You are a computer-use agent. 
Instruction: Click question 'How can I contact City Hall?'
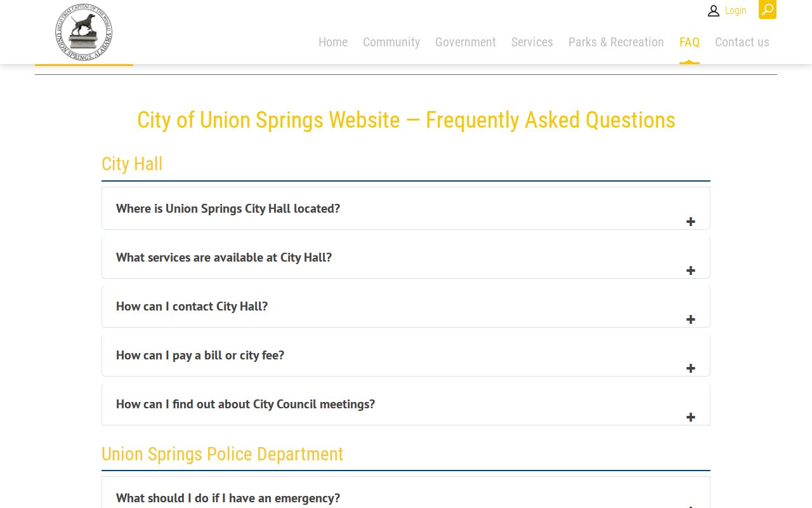(192, 306)
